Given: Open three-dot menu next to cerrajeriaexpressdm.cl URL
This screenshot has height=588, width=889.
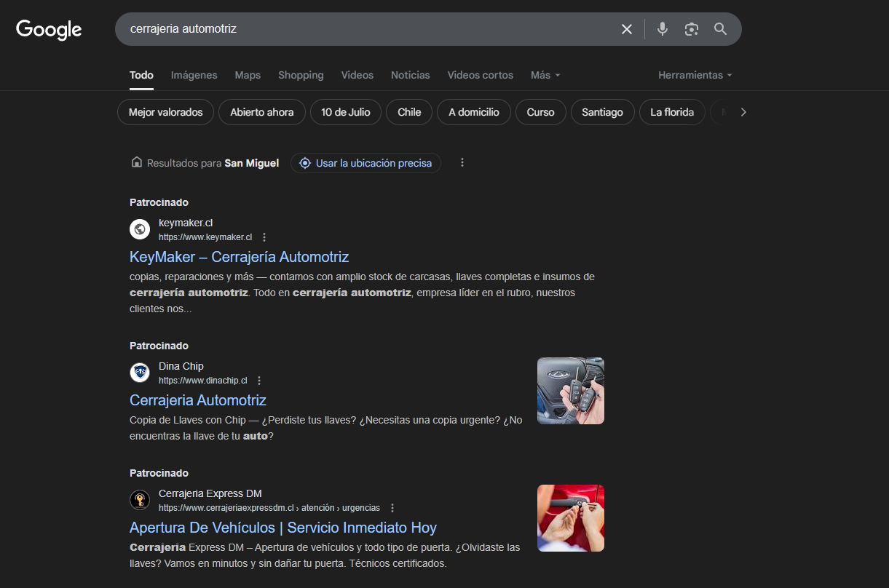Looking at the screenshot, I should (x=392, y=508).
